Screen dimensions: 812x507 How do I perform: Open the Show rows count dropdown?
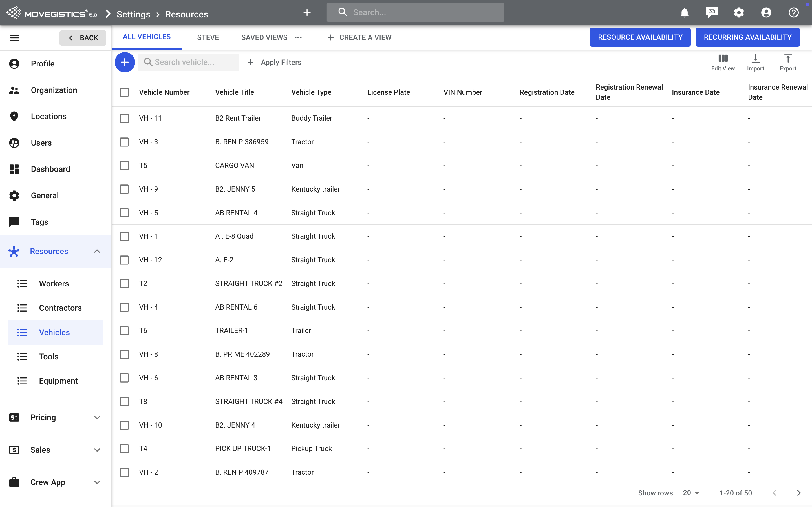691,493
